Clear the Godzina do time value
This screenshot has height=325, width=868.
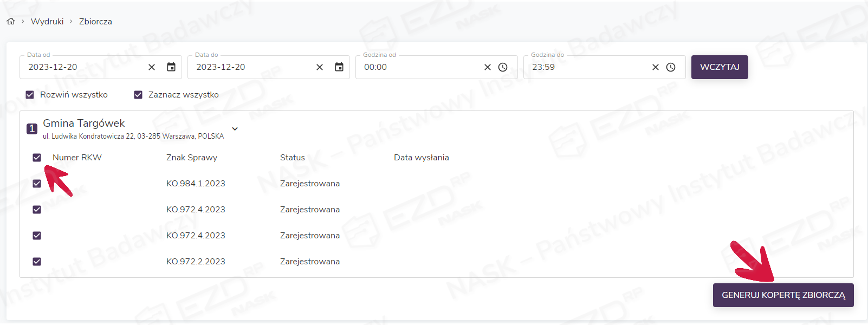coord(656,67)
